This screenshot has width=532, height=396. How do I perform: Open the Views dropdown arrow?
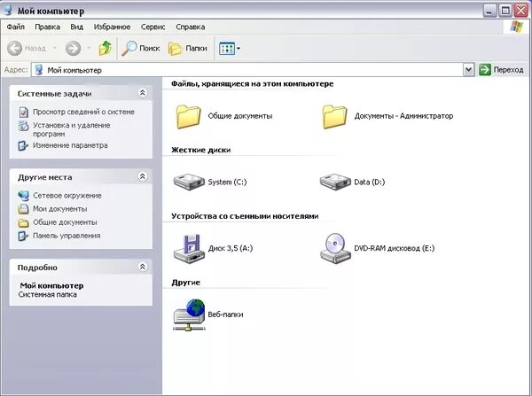(239, 49)
